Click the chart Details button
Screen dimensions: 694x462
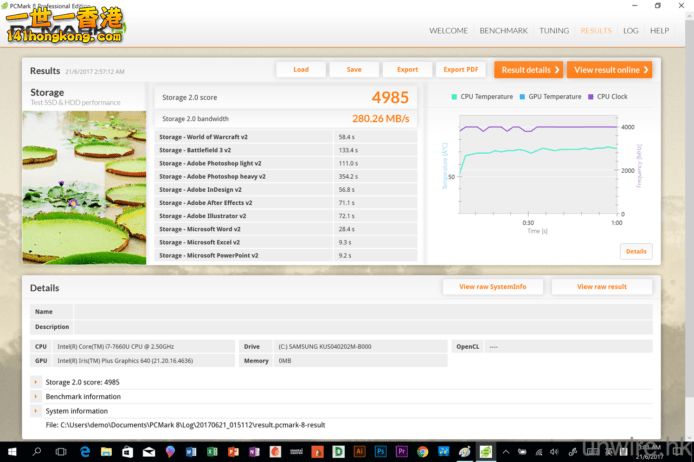click(x=636, y=251)
